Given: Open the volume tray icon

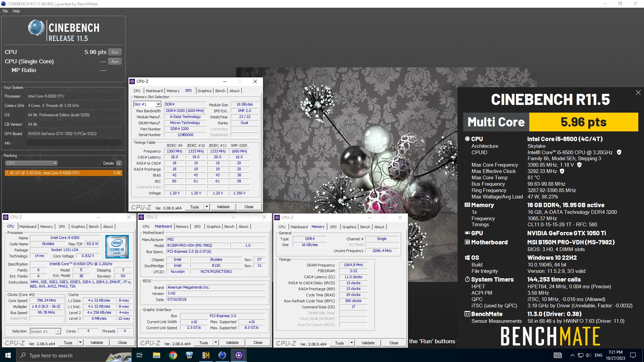Looking at the screenshot, I should (x=588, y=355).
